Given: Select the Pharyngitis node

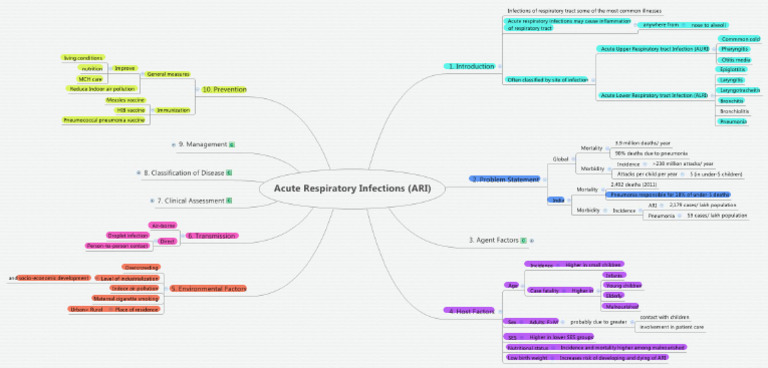Looking at the screenshot, I should point(734,49).
